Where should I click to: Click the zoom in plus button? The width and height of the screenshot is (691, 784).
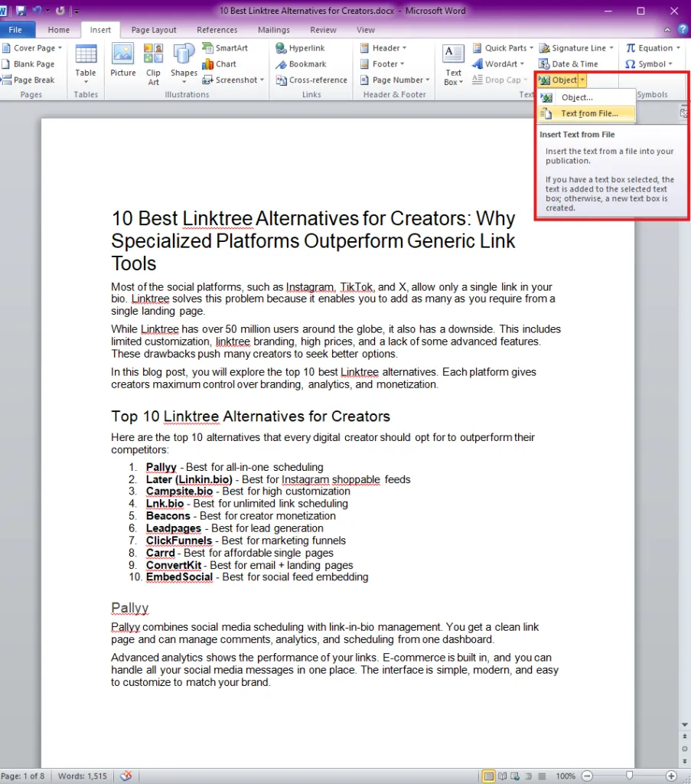pos(671,776)
